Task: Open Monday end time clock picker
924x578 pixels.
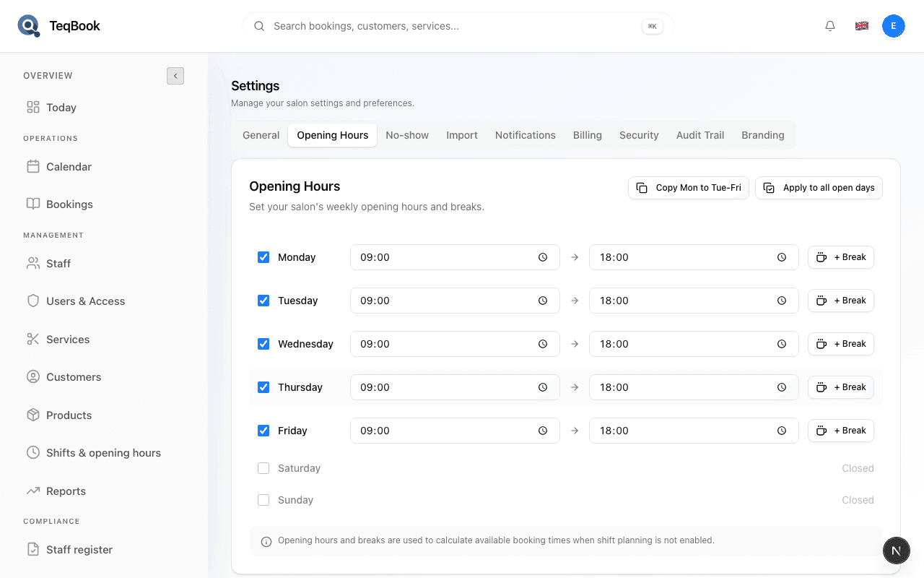Action: tap(782, 257)
